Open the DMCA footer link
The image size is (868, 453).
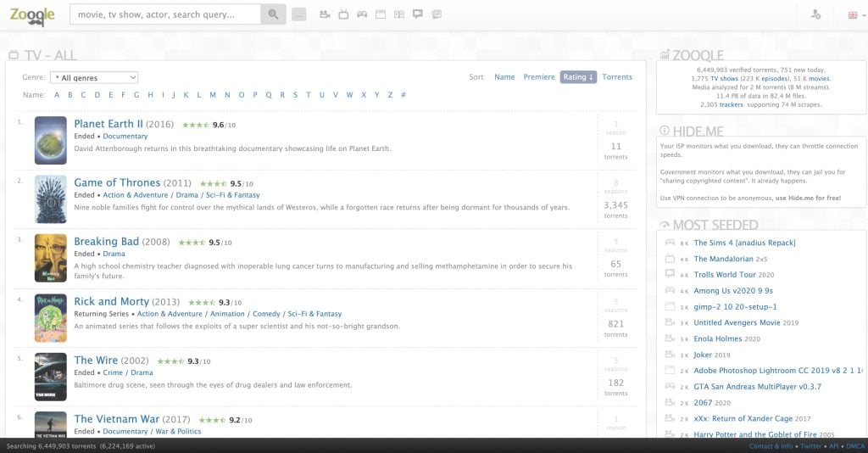pyautogui.click(x=855, y=446)
